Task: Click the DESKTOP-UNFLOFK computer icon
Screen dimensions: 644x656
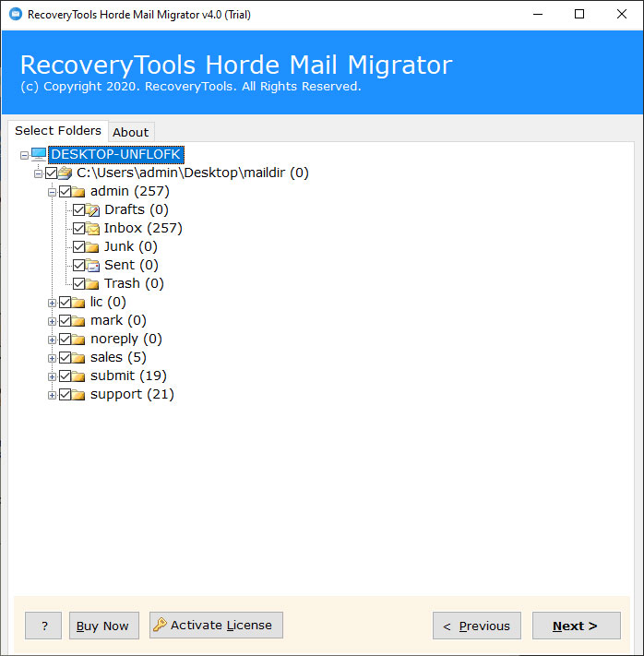Action: coord(39,154)
